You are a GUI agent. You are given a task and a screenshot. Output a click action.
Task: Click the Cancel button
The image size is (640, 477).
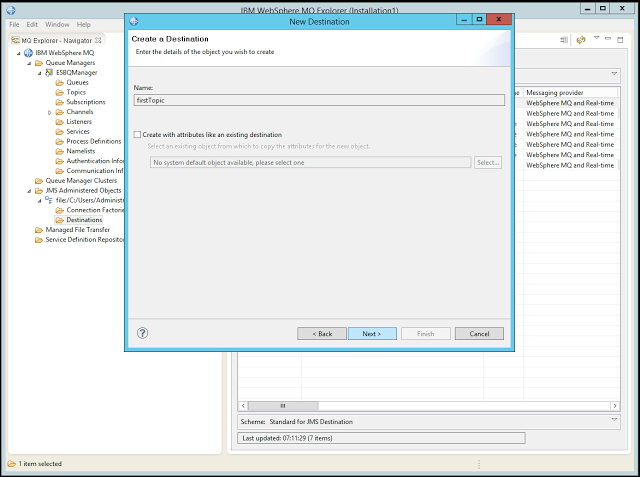(x=479, y=333)
